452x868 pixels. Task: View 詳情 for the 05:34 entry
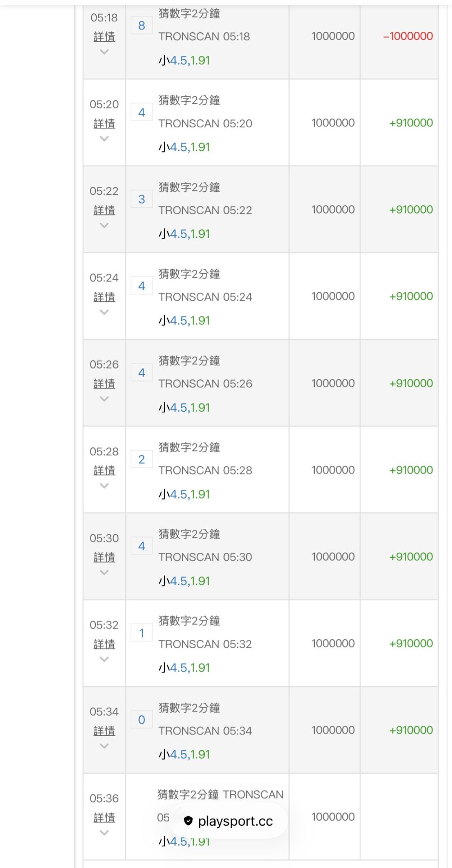pos(104,731)
